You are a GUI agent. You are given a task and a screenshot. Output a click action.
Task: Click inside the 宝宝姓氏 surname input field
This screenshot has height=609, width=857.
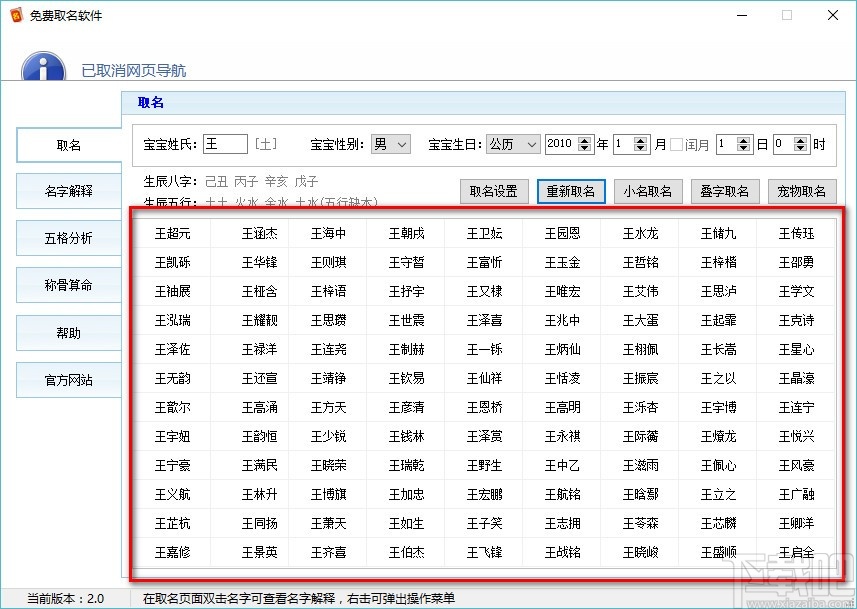[224, 144]
